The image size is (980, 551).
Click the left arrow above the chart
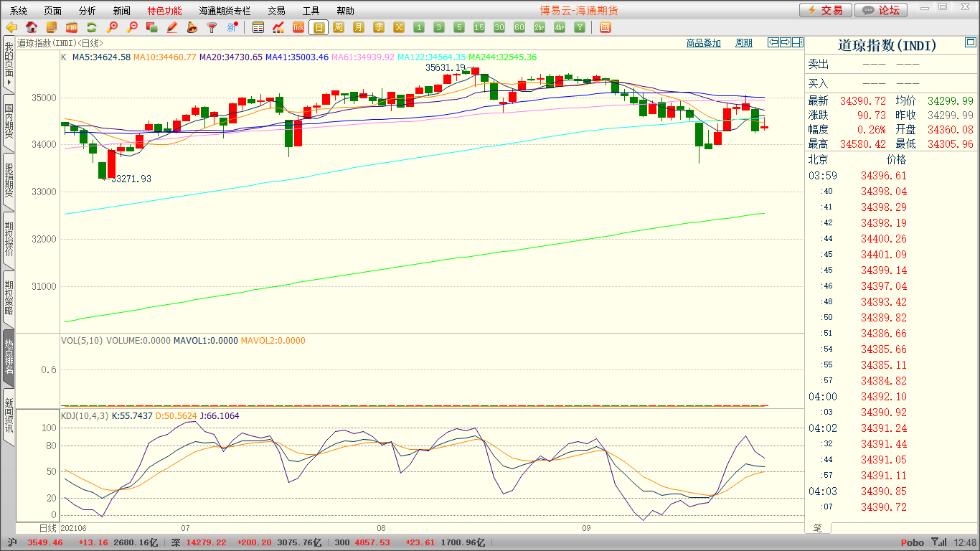pos(773,42)
